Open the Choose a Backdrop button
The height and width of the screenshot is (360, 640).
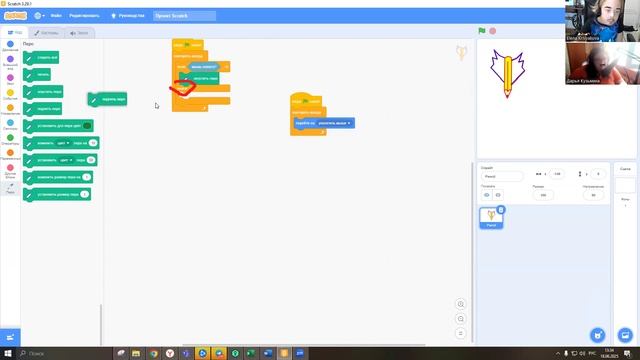coord(625,335)
